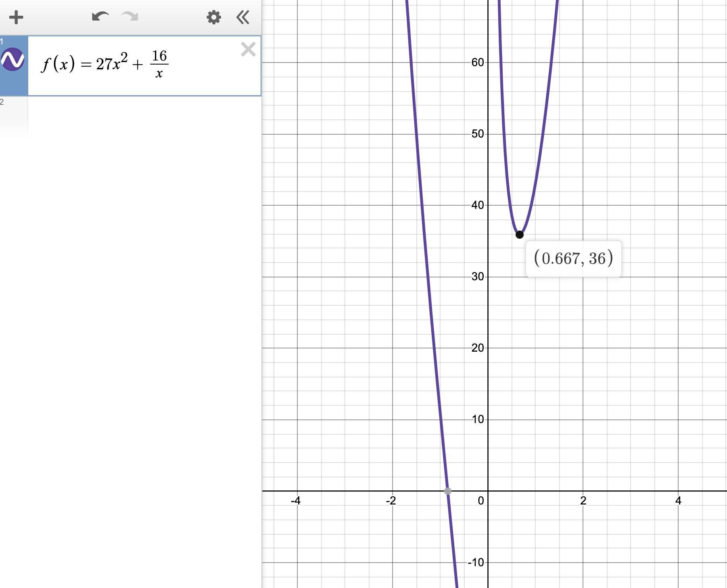Image resolution: width=727 pixels, height=588 pixels.
Task: Click the grayed redo arrow
Action: tap(130, 17)
